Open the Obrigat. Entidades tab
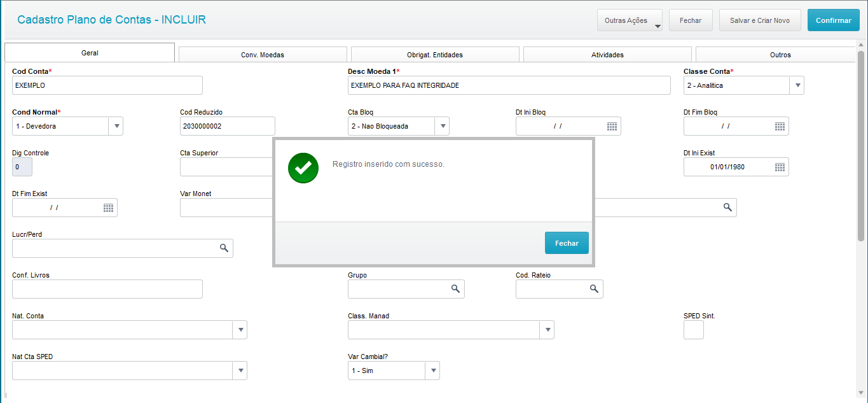Viewport: 868px width, 403px height. [x=435, y=55]
